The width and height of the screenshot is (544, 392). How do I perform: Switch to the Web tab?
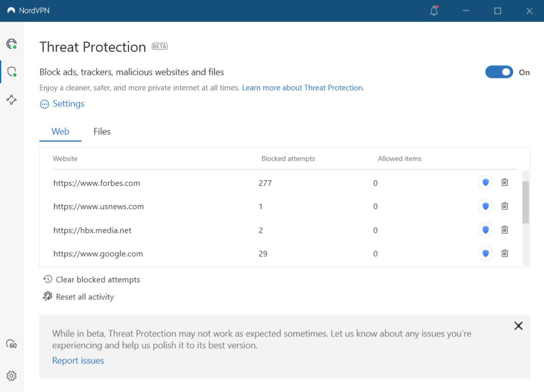pos(61,132)
